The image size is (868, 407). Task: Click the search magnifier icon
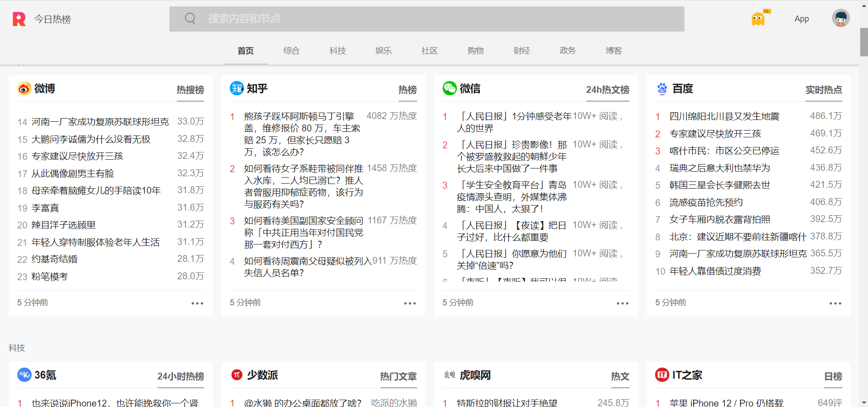pos(190,19)
